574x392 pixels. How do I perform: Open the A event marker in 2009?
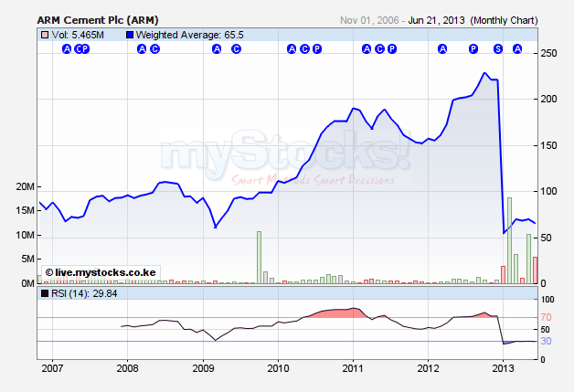[217, 48]
